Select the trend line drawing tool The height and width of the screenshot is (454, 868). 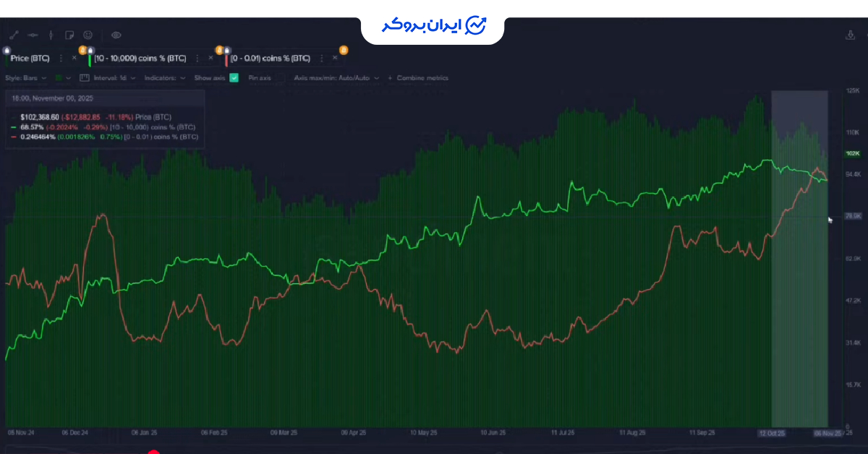[14, 34]
